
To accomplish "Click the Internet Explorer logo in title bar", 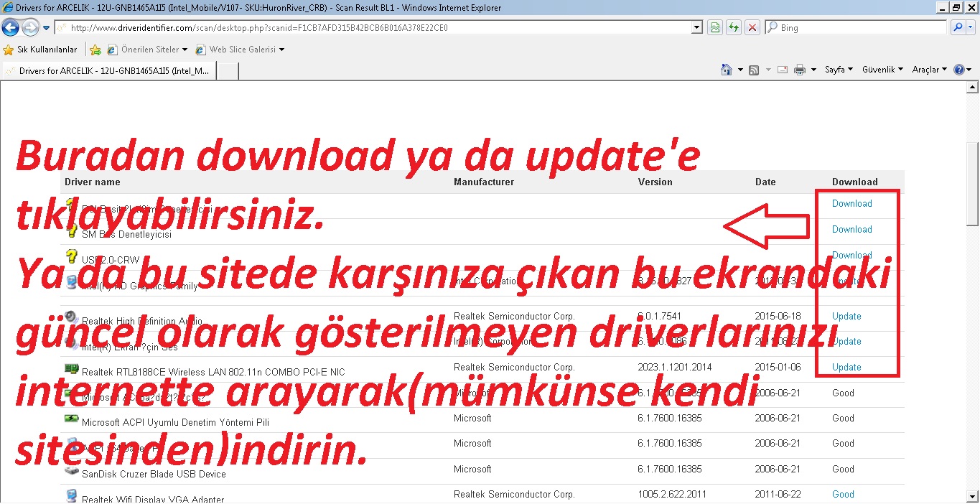I will [x=7, y=7].
